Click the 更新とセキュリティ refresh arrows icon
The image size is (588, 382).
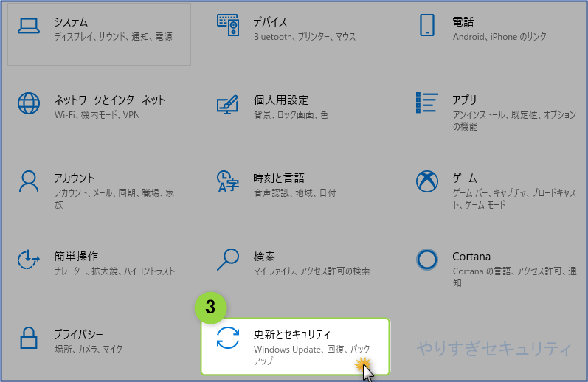tap(228, 338)
